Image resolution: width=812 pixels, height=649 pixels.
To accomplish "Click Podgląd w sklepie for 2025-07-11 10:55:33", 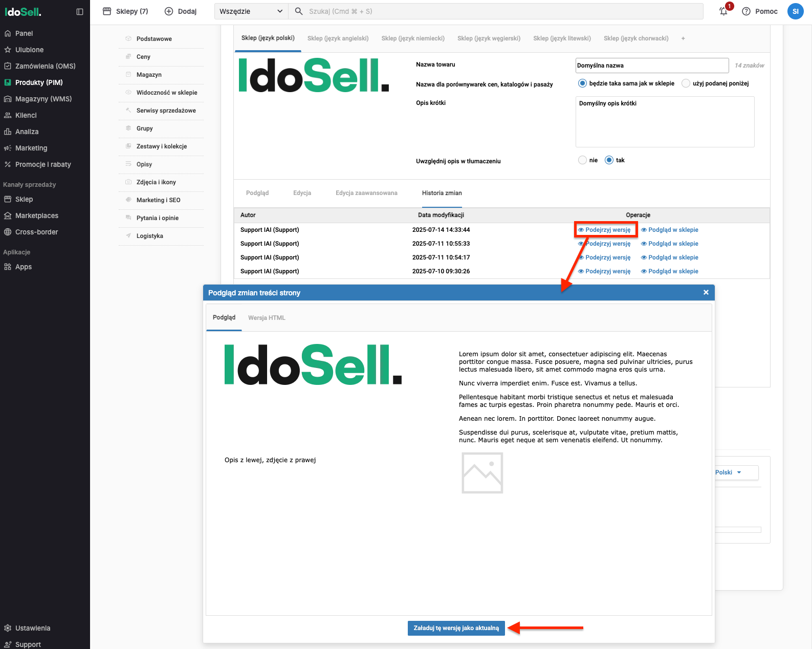I will click(669, 244).
